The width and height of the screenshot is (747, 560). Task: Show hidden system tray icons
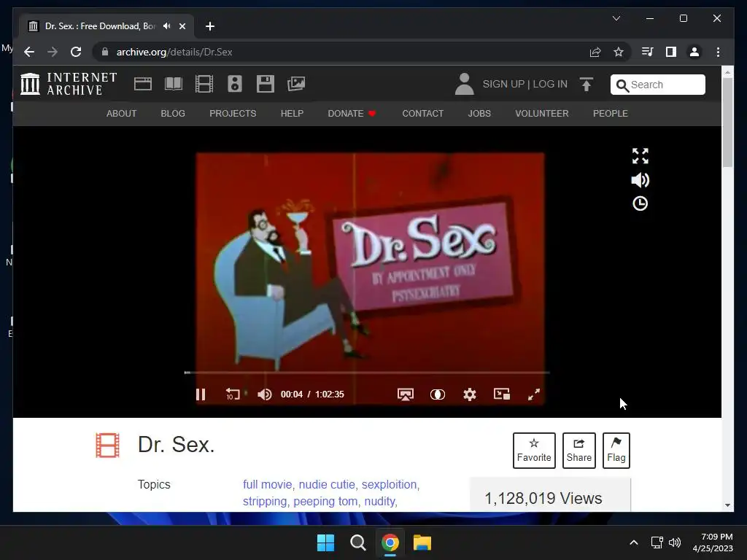pos(634,542)
